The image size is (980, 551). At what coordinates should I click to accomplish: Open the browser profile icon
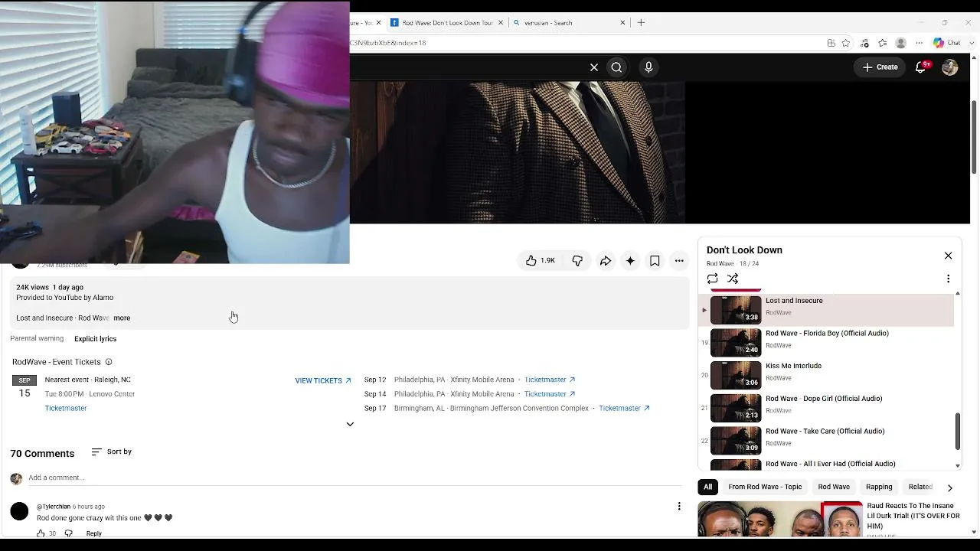pyautogui.click(x=901, y=43)
